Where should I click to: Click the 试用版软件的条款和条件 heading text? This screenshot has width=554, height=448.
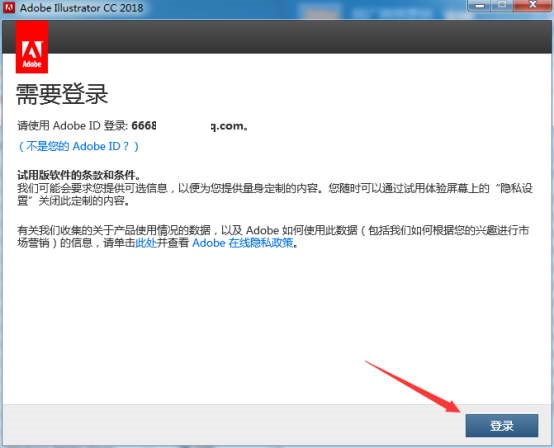click(78, 175)
